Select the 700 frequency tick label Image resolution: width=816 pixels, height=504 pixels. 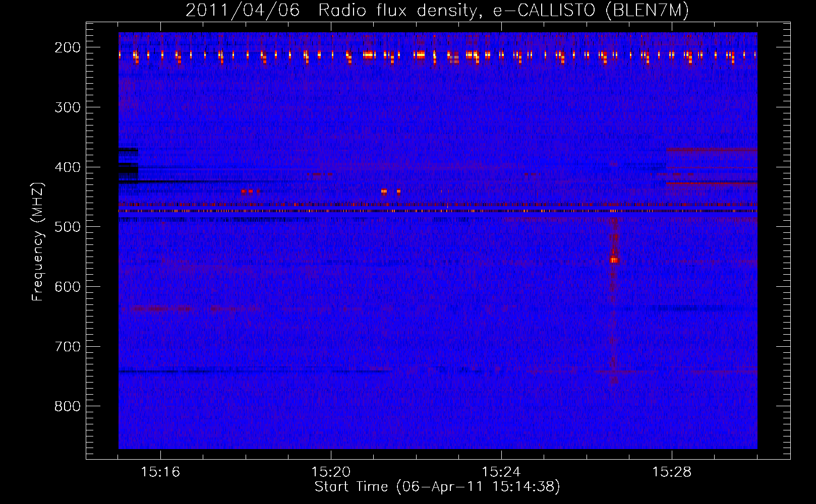point(67,347)
